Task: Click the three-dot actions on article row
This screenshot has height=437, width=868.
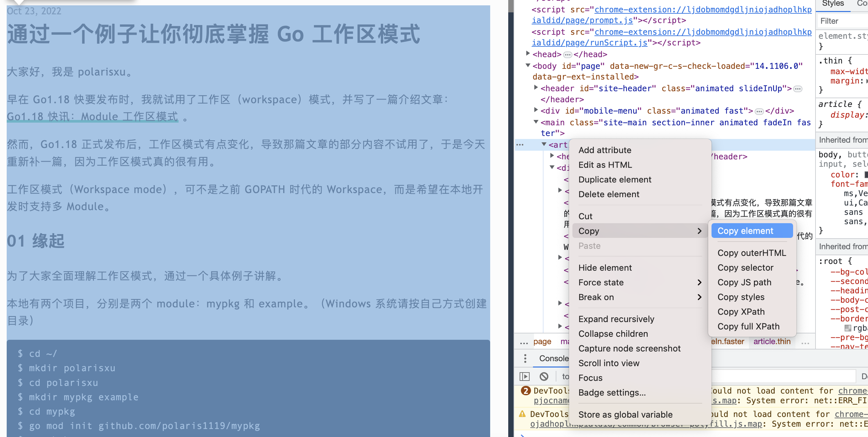Action: 520,145
